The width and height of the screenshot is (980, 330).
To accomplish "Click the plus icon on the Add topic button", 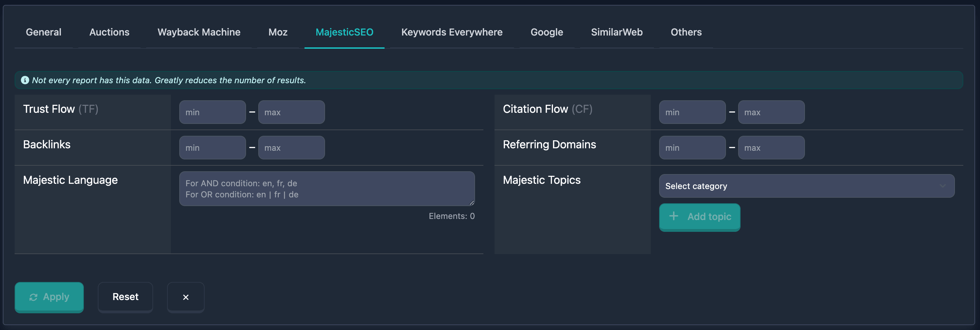I will 674,216.
